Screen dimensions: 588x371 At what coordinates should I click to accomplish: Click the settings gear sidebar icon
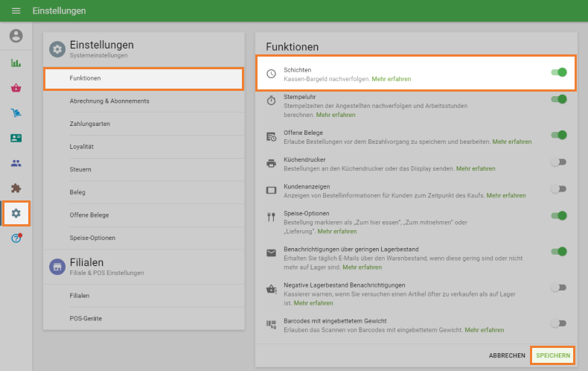coord(16,214)
